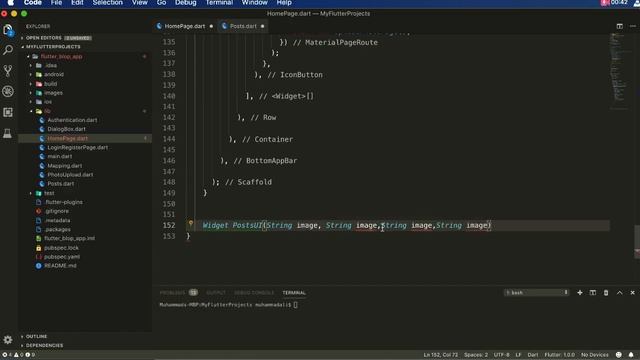Open DialogBox.dart in explorer
Image resolution: width=640 pixels, height=360 pixels.
point(67,129)
